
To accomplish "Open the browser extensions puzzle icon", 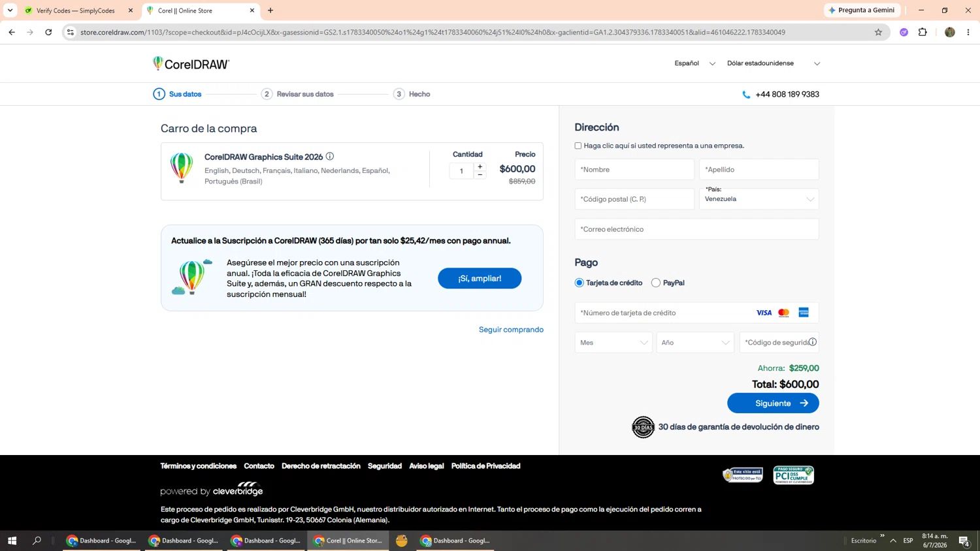I will [x=923, y=32].
